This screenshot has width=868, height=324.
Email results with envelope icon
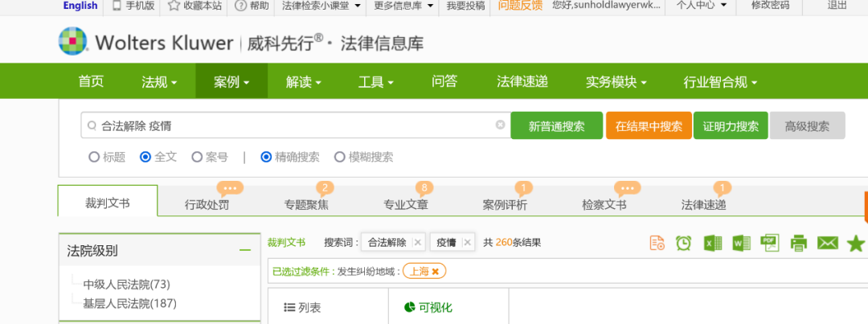point(828,243)
